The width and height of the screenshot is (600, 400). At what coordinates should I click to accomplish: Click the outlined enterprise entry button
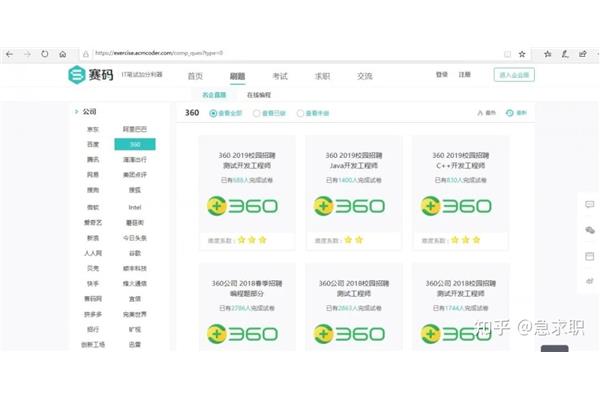coord(514,75)
